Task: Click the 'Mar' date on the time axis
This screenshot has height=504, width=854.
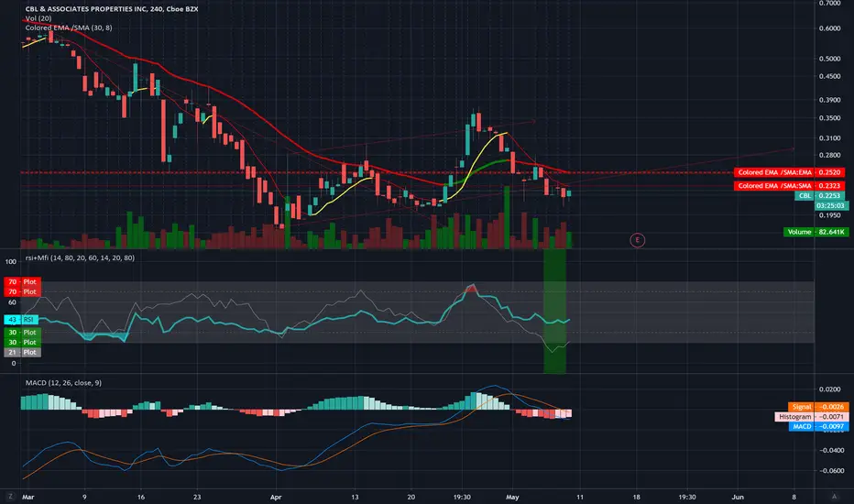Action: 27,497
